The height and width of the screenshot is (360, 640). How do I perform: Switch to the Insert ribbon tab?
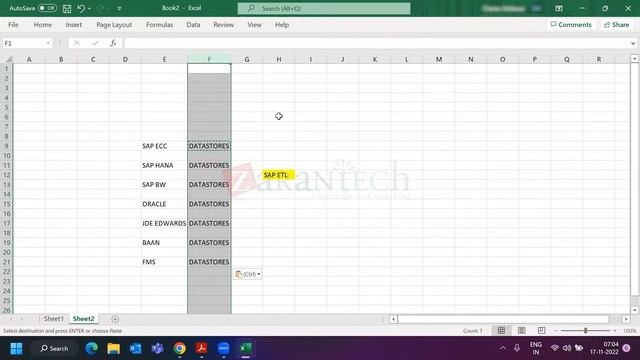tap(73, 25)
